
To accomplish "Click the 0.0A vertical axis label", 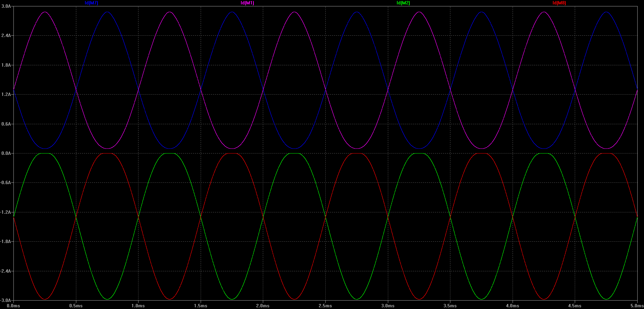I will (6, 153).
